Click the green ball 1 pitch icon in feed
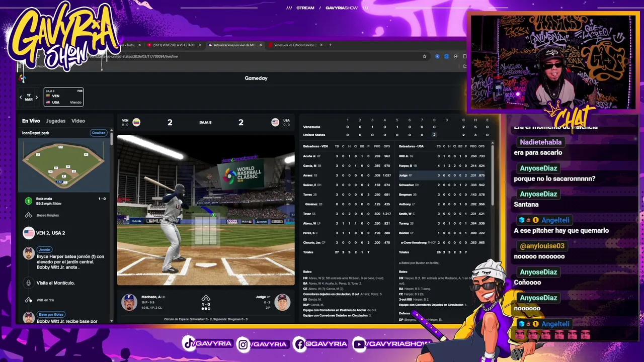Viewport: 644px width, 362px height. point(29,201)
